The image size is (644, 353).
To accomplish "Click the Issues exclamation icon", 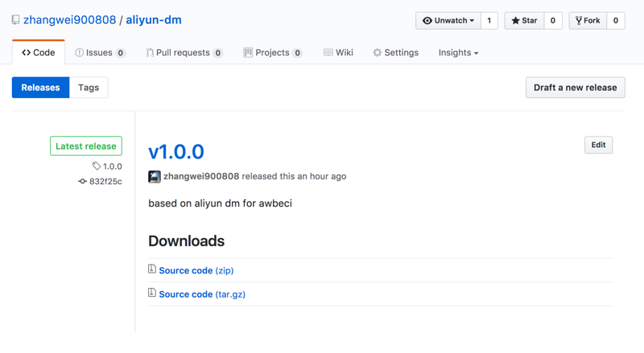I will point(79,52).
